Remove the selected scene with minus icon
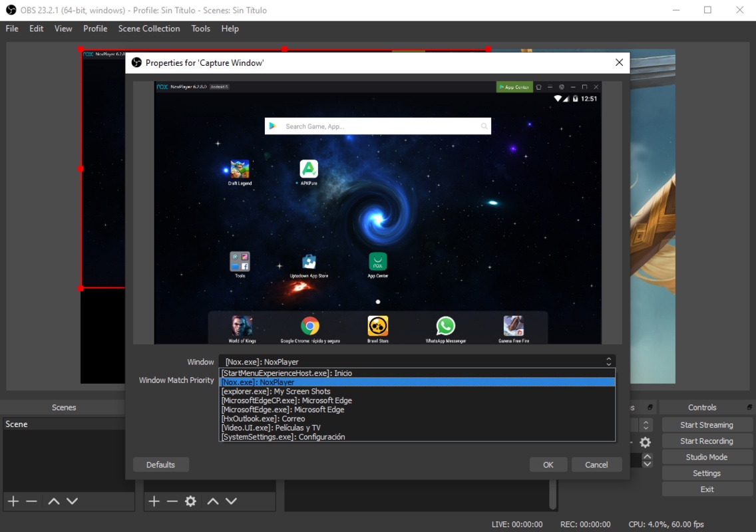The height and width of the screenshot is (532, 756). coord(31,501)
